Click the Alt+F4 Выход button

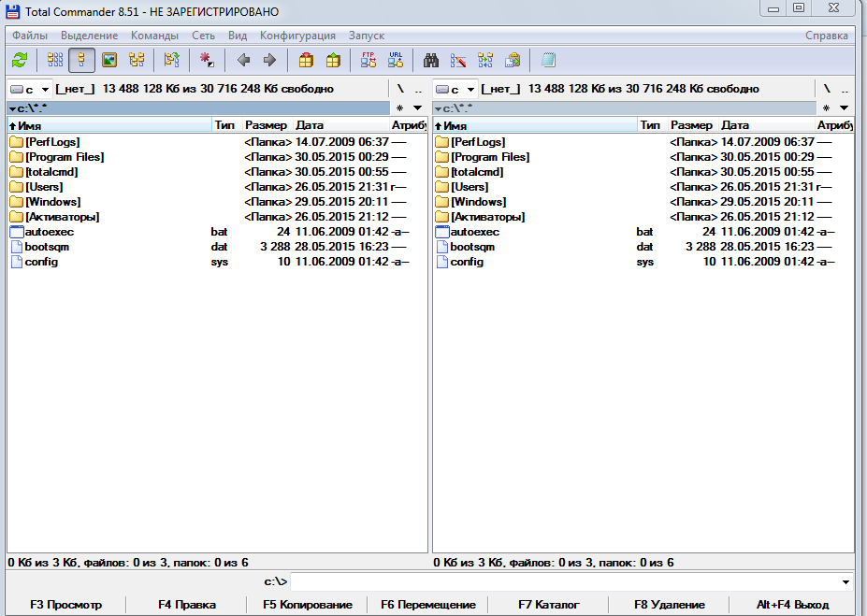point(792,605)
